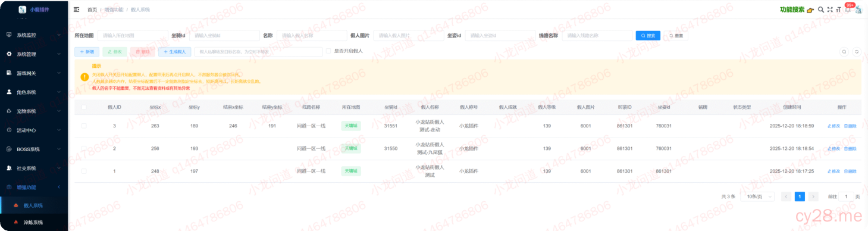Click the BOSS系统 sidebar icon
868x231 pixels.
coord(9,149)
